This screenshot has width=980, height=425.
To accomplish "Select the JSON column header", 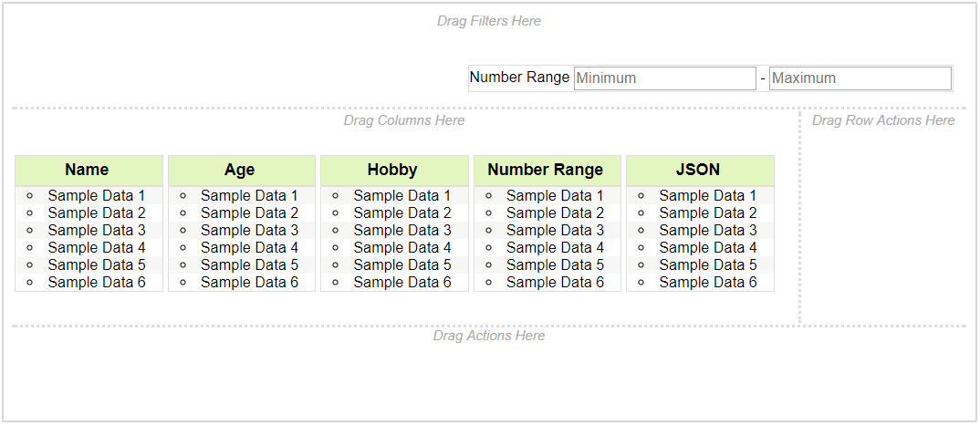I will pos(698,170).
